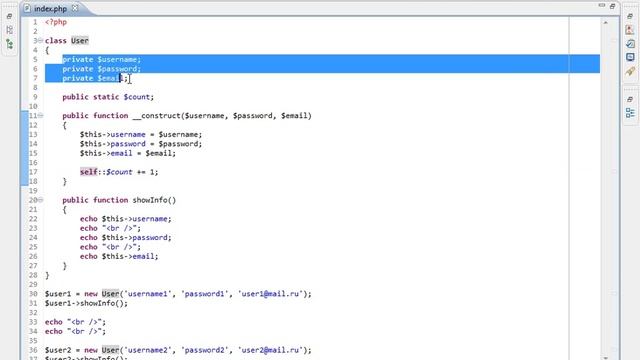Collapse the class User code fold
Viewport: 640px width, 360px height.
(x=40, y=40)
